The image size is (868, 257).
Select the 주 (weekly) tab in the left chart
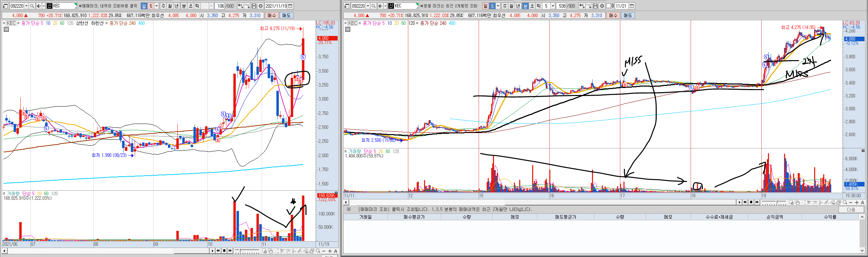[x=163, y=6]
